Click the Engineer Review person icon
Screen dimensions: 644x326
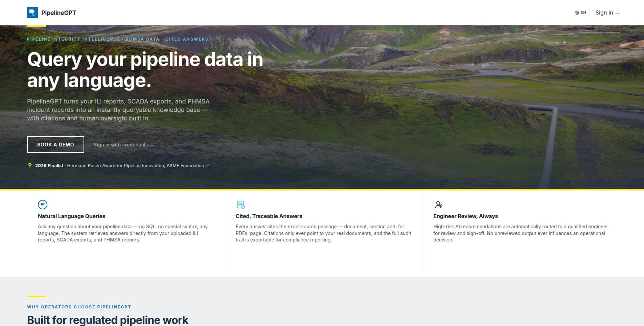[438, 205]
